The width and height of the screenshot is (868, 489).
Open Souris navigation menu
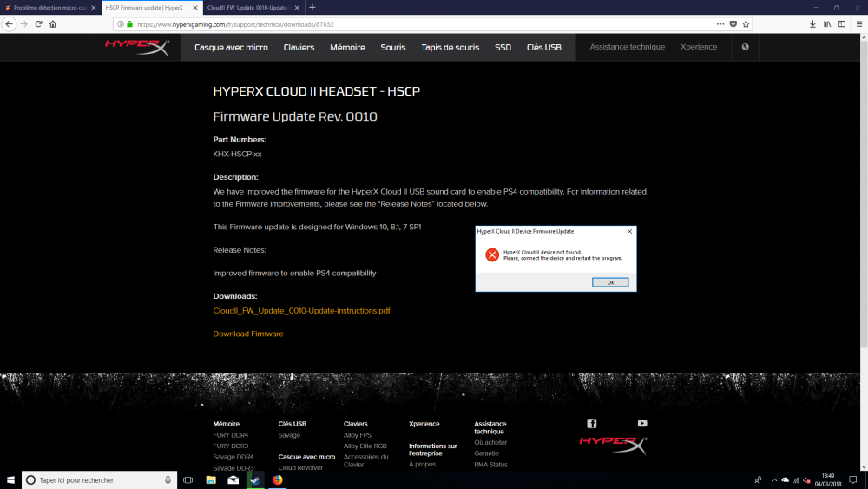point(393,48)
